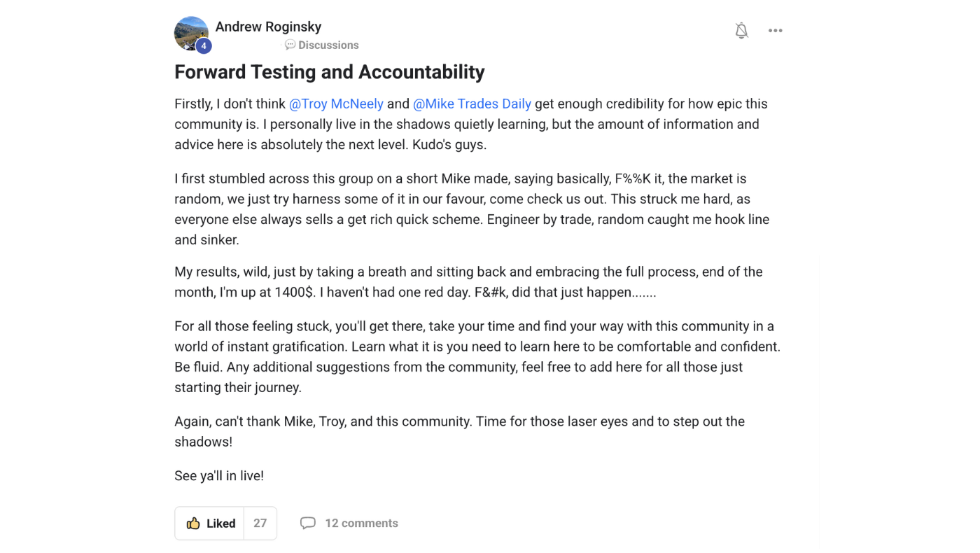Click the level 4 badge on avatar
Image resolution: width=980 pixels, height=553 pixels.
tap(204, 46)
